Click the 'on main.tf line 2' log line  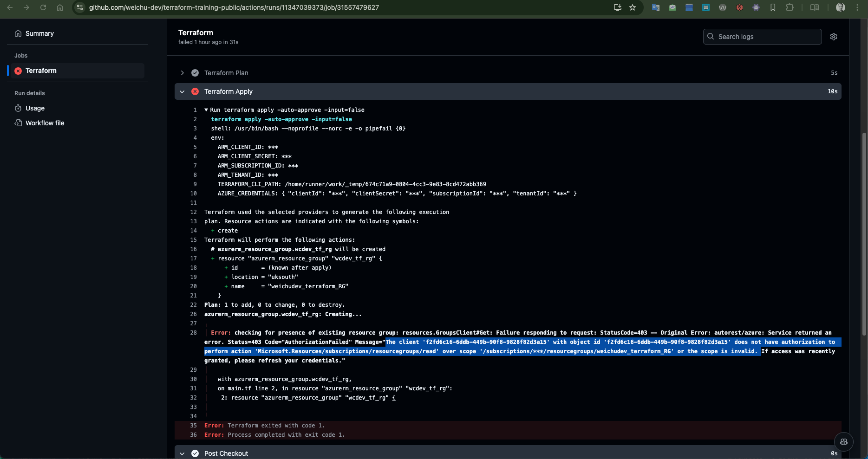(335, 388)
